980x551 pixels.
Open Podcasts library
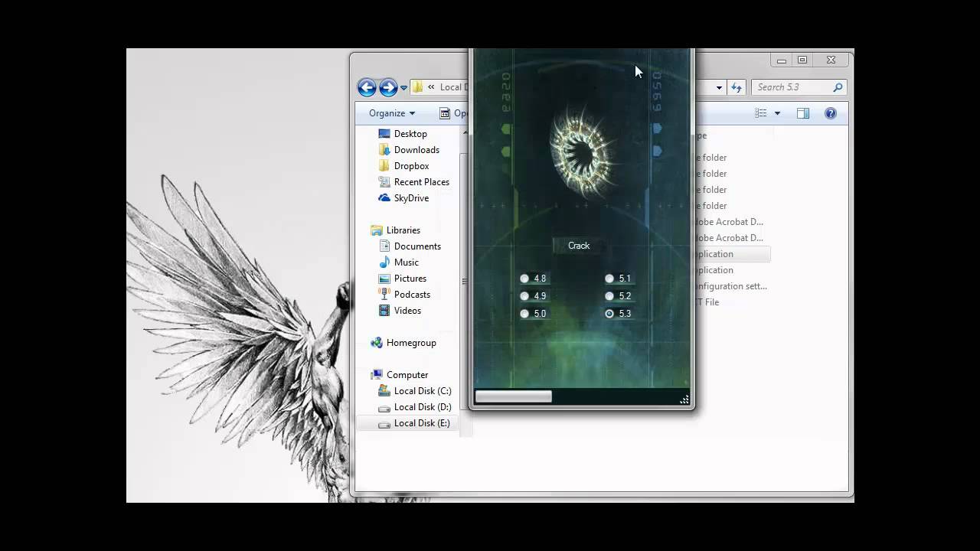click(x=412, y=295)
